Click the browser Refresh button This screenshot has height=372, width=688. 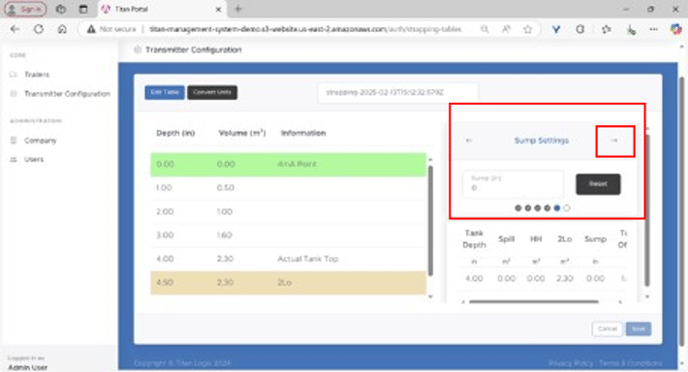pos(39,29)
